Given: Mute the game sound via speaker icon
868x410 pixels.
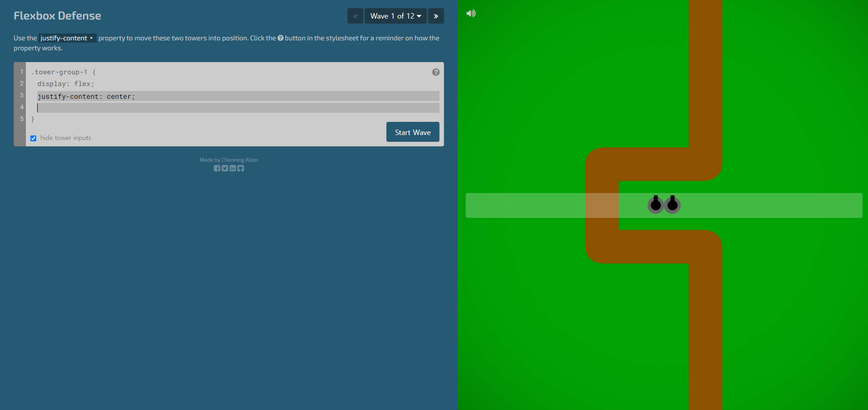Looking at the screenshot, I should [471, 14].
